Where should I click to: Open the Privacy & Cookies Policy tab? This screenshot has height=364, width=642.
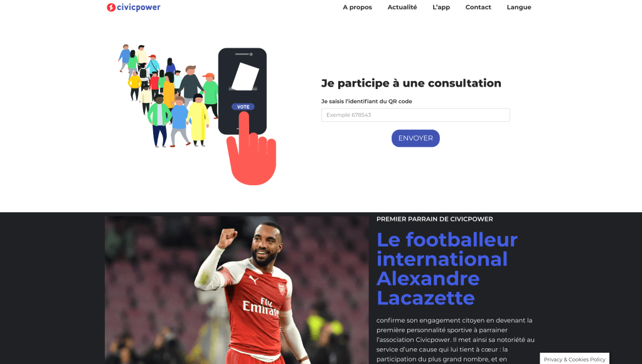point(574,359)
